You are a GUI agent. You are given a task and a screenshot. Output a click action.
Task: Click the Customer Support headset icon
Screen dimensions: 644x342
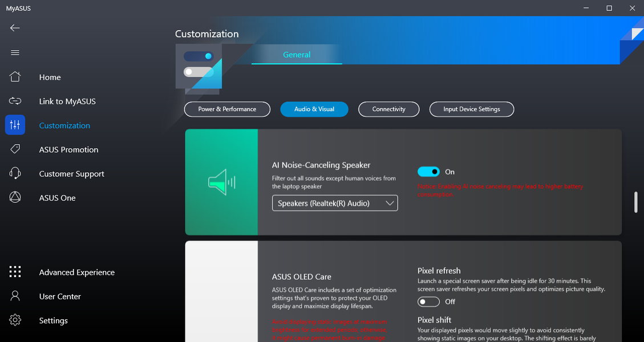(x=15, y=173)
